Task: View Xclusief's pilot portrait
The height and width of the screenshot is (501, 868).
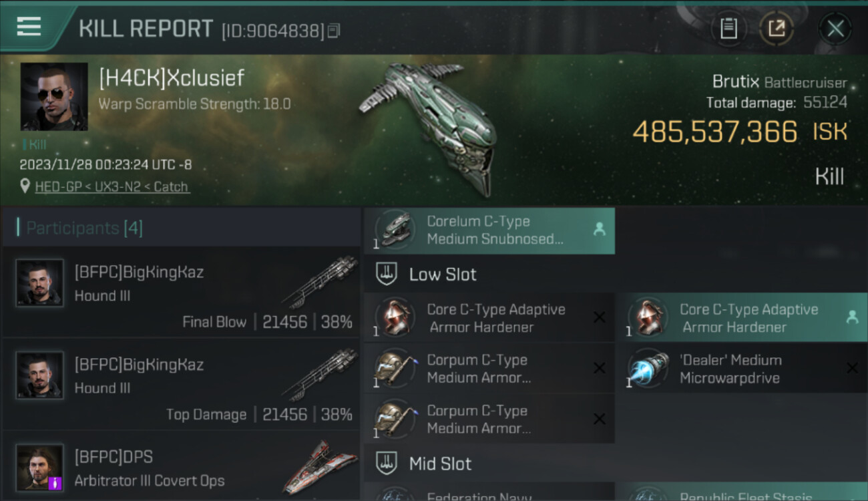Action: [54, 96]
